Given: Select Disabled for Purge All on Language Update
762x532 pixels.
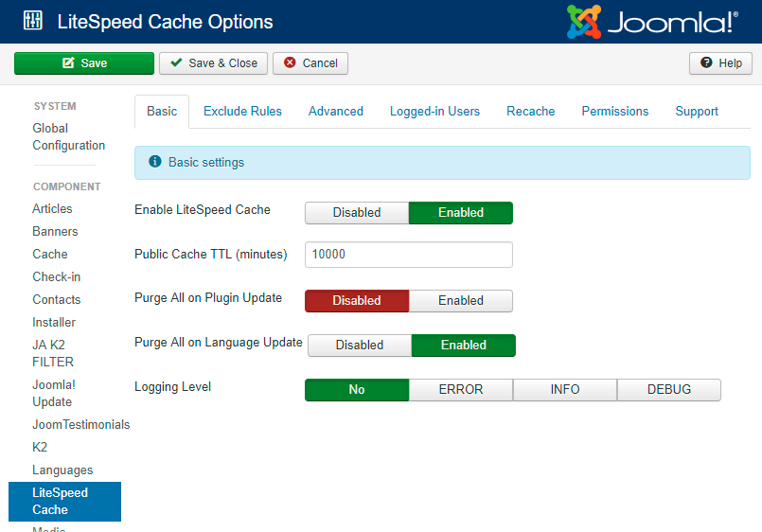Looking at the screenshot, I should click(x=360, y=346).
